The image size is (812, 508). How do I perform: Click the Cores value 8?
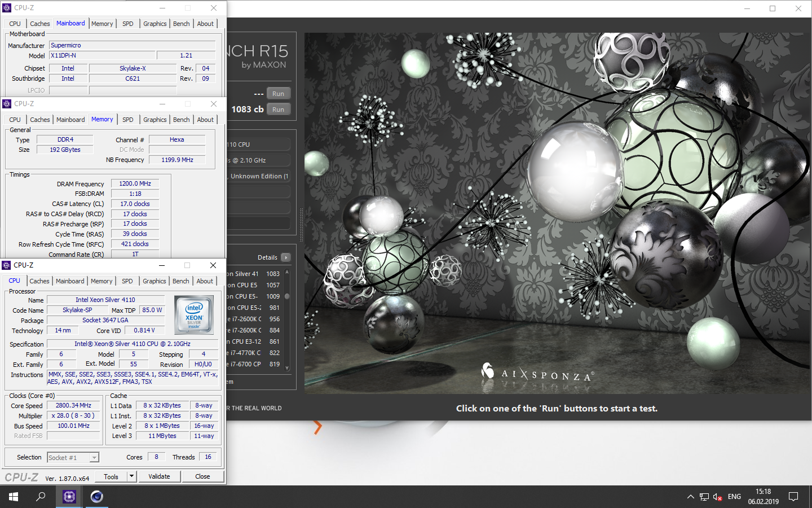(156, 457)
